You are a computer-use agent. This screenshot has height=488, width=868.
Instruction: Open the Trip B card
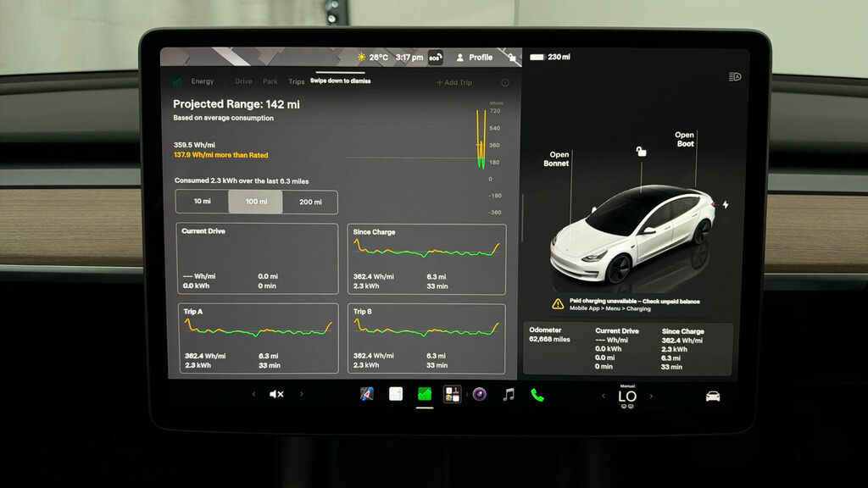(x=426, y=338)
